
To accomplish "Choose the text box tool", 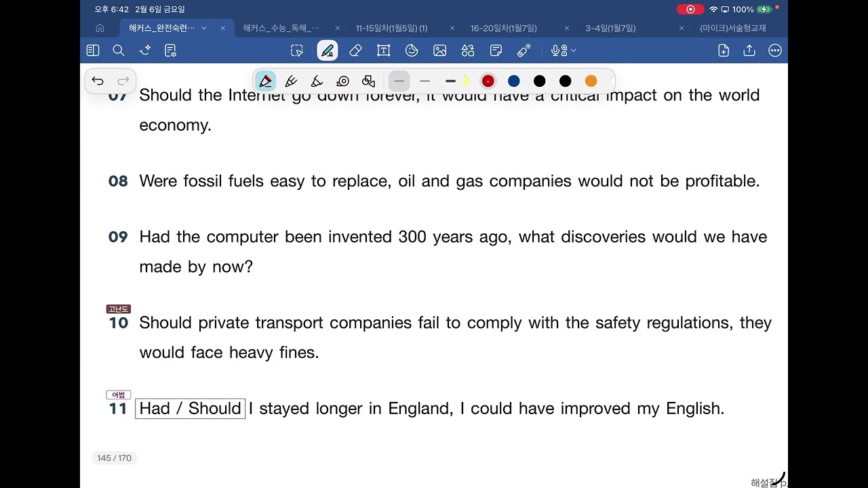I will (x=384, y=51).
